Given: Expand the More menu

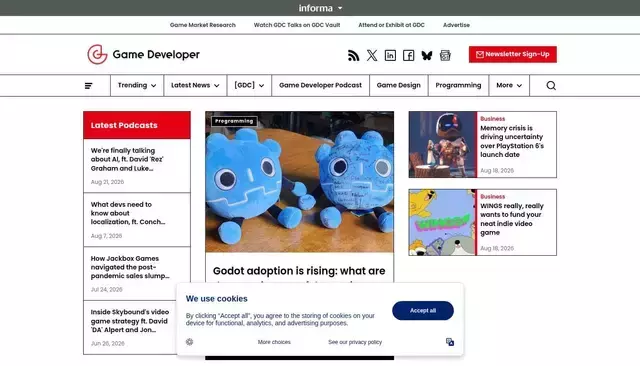Looking at the screenshot, I should [509, 85].
